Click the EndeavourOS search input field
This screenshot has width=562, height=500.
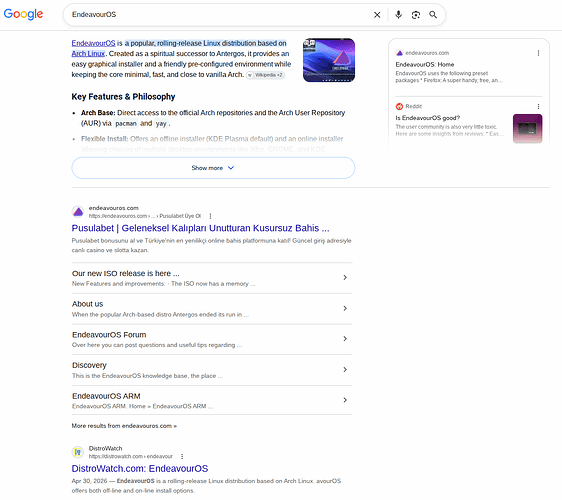219,15
